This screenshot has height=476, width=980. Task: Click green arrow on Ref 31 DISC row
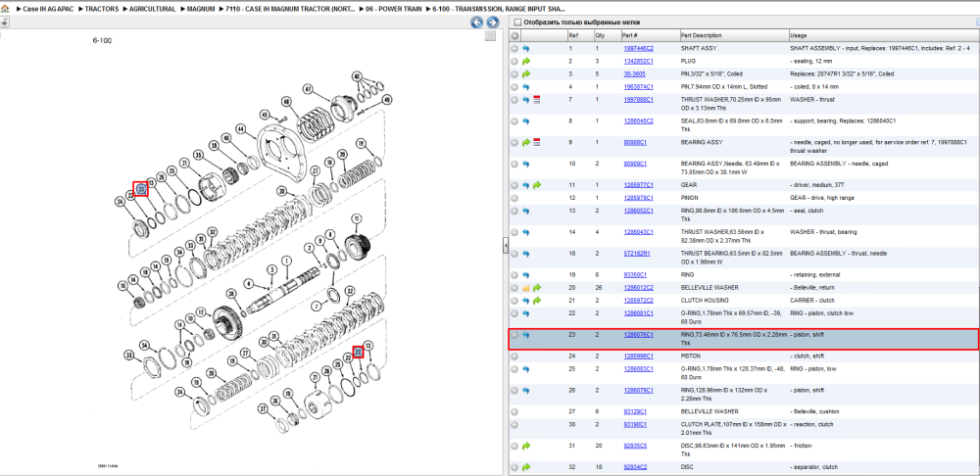click(525, 446)
